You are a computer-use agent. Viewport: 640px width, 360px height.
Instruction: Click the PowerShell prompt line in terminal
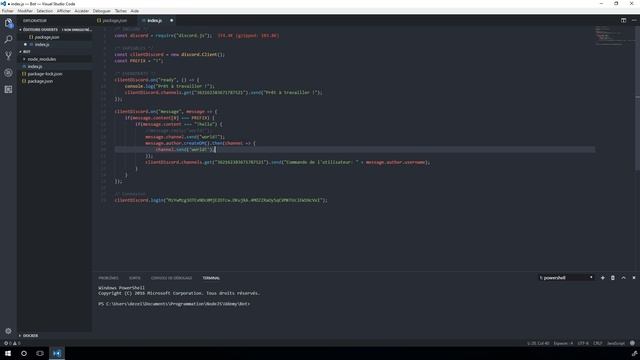pyautogui.click(x=174, y=304)
